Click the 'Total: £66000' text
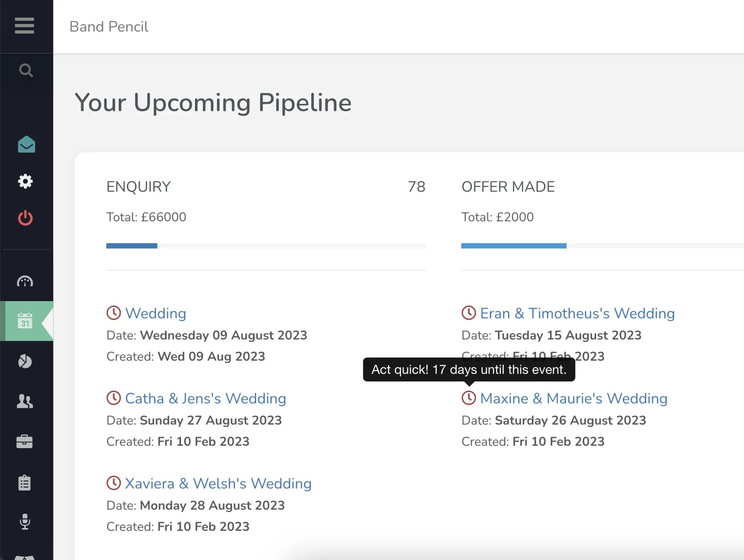 146,217
